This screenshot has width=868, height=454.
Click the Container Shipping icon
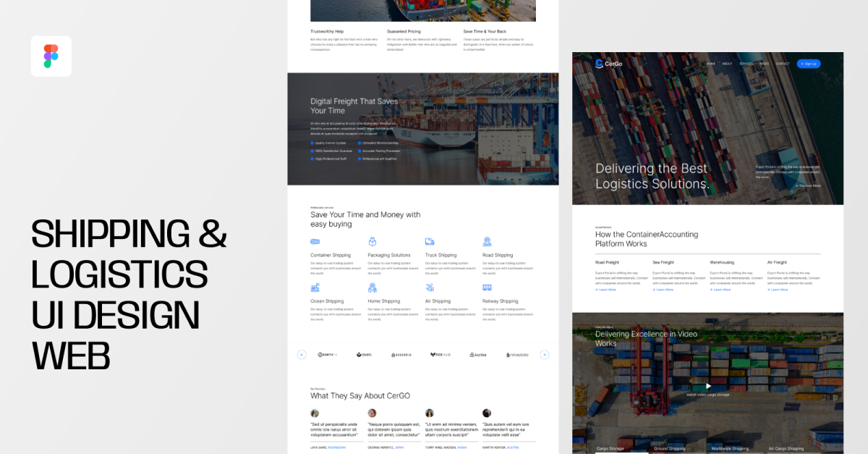click(315, 242)
